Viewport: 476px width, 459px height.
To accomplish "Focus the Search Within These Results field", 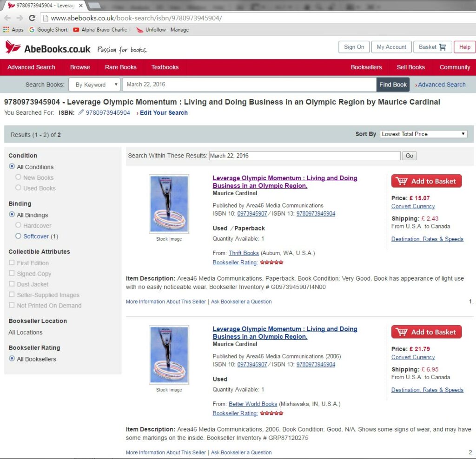I will pyautogui.click(x=305, y=156).
